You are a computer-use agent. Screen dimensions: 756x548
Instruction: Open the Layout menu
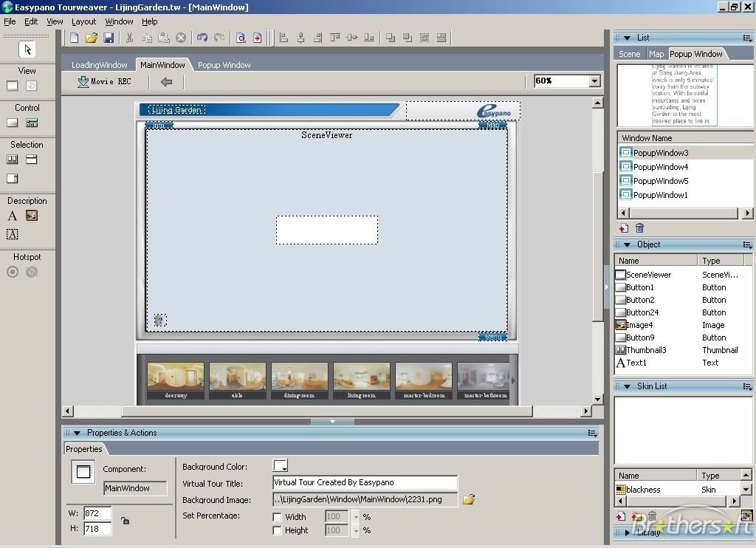point(83,21)
